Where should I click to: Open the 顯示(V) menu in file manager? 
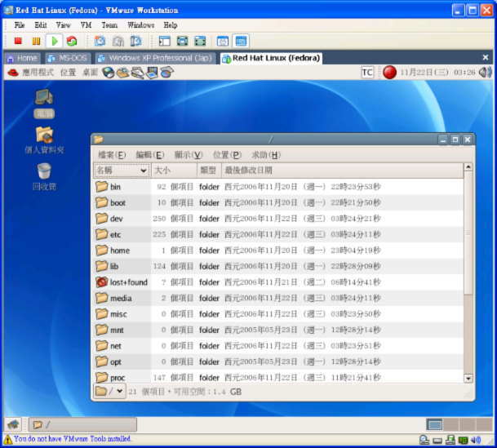(189, 155)
